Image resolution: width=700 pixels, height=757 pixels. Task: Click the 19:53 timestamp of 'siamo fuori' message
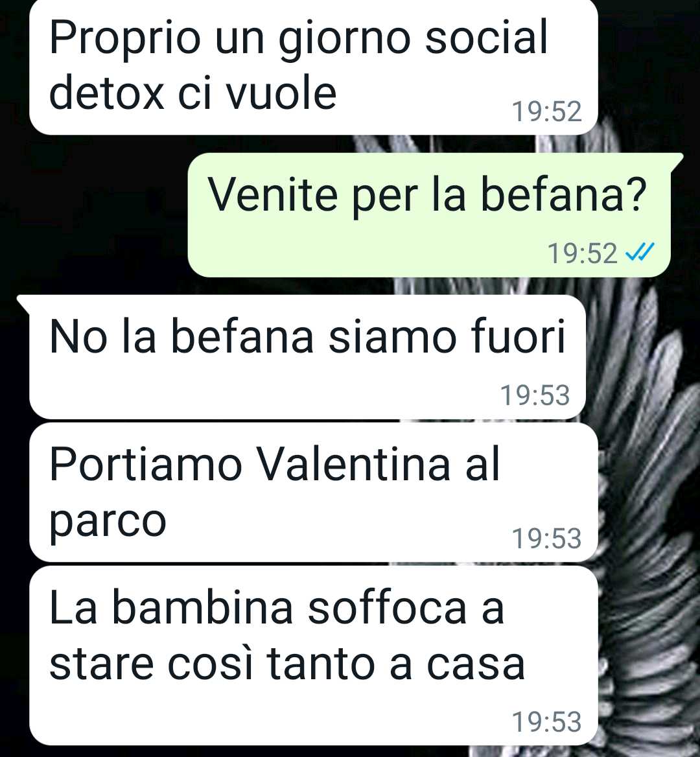(535, 395)
